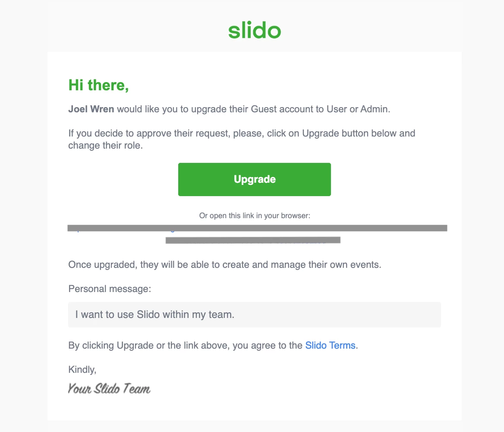Screen dimensions: 504x432
Task: Click the "Once upgraded" sentence about events
Action: 225,265
